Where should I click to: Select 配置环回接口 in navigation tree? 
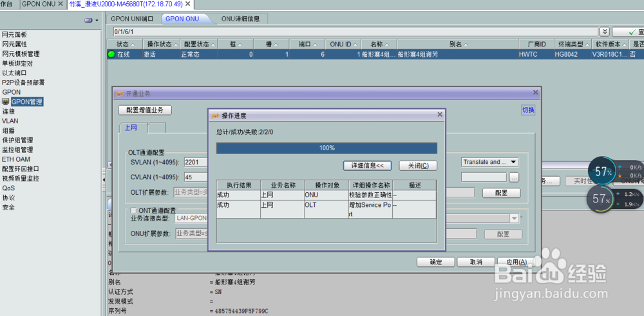click(21, 169)
